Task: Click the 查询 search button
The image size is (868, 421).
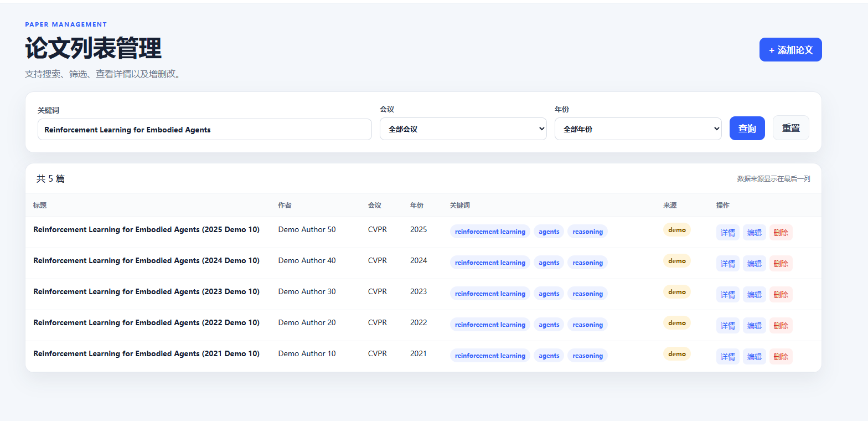Action: click(x=747, y=129)
